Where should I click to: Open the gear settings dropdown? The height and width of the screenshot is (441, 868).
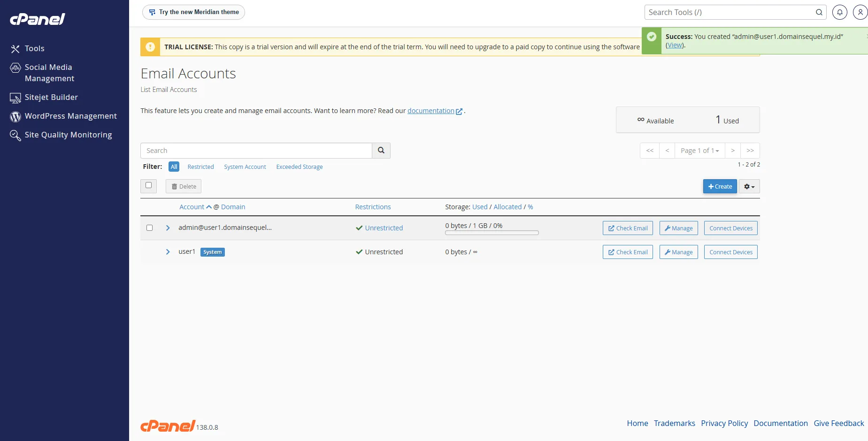point(749,186)
